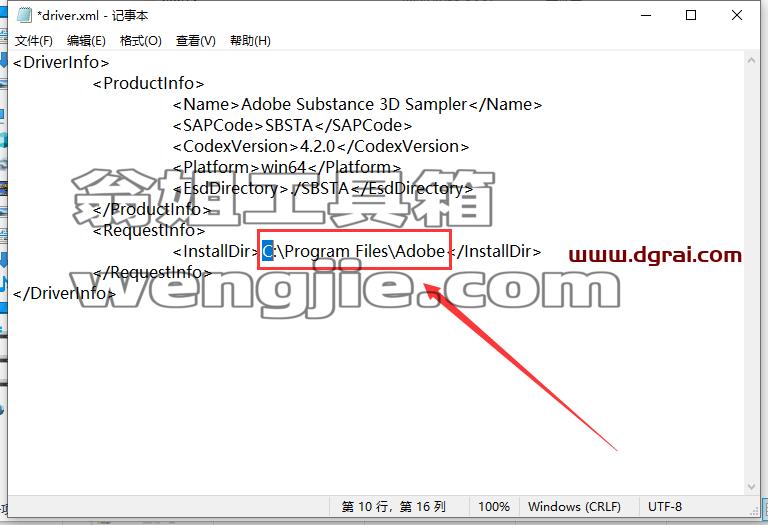Minimize the driver.xml Notepad window
This screenshot has width=768, height=525.
tap(646, 15)
